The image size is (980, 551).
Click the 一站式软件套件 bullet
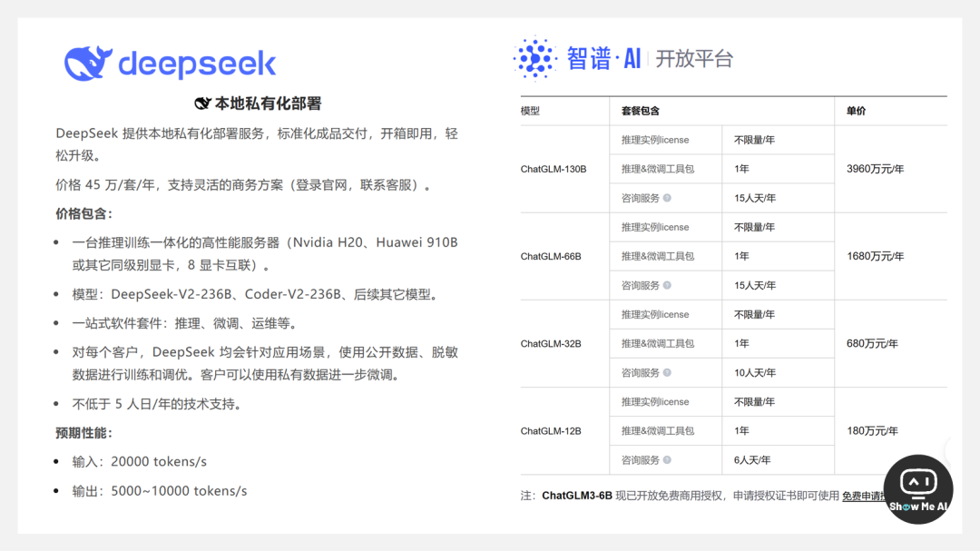(x=184, y=323)
